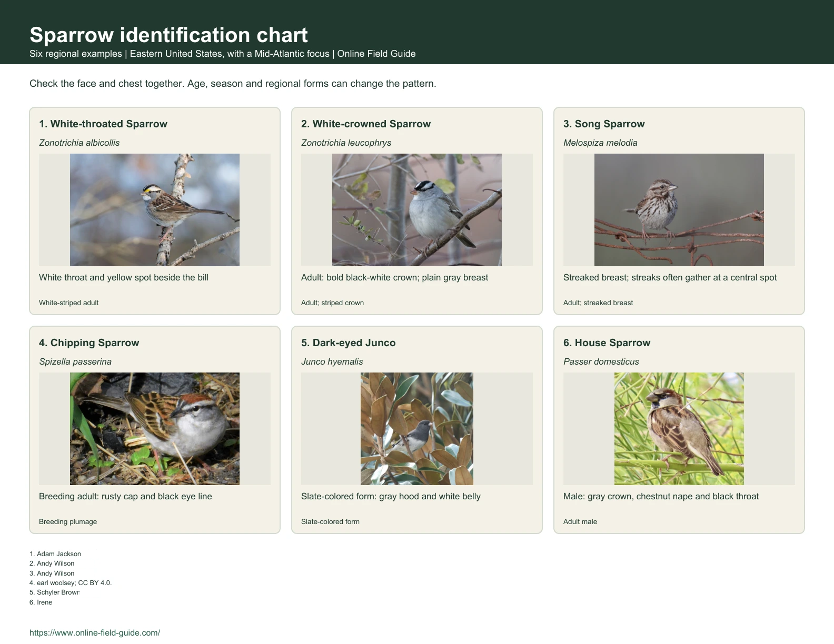Select the '4. earl woolsey; CC BY 4.0.' credit

pos(71,583)
